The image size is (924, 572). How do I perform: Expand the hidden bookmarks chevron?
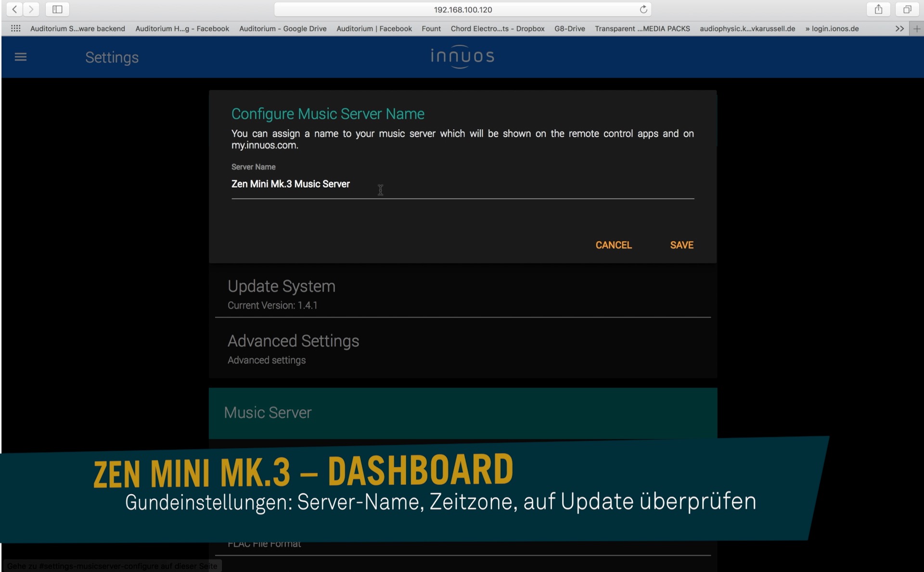click(899, 28)
